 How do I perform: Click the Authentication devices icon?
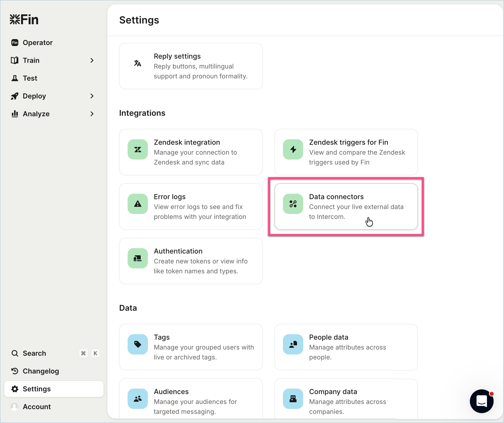pos(138,258)
